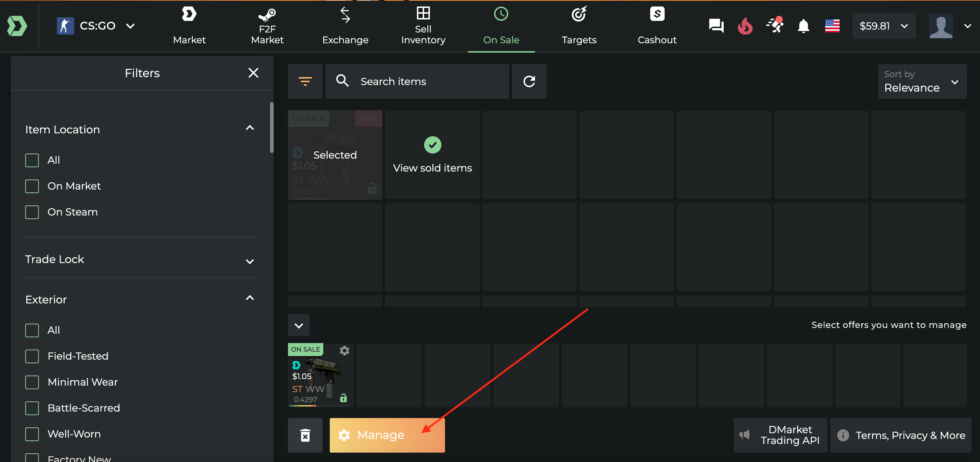Delete selected offers with trash icon

click(x=305, y=435)
